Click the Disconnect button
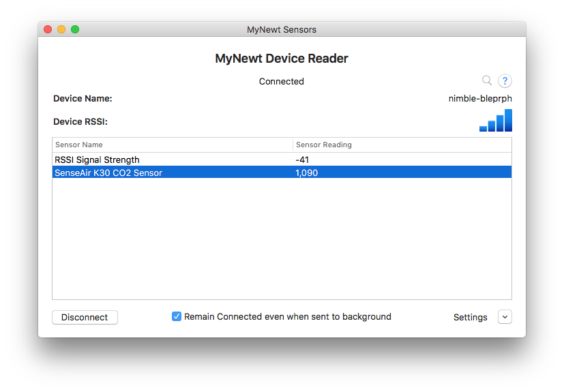Image resolution: width=564 pixels, height=392 pixels. (x=85, y=317)
